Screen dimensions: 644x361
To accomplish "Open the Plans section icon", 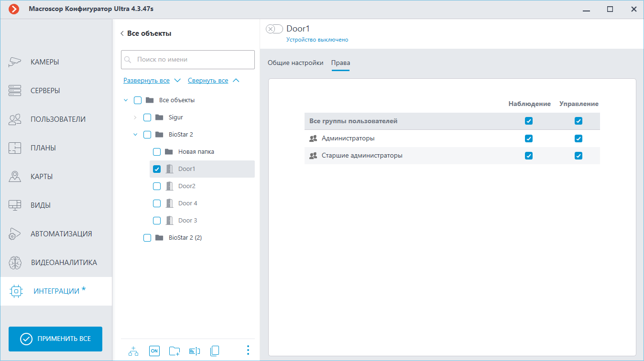I will point(15,148).
